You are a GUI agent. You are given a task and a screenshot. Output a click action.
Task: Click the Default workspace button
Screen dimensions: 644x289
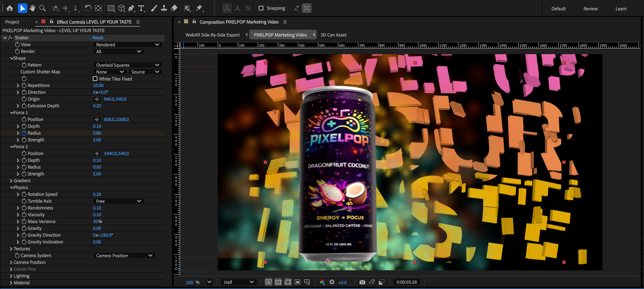[x=558, y=9]
